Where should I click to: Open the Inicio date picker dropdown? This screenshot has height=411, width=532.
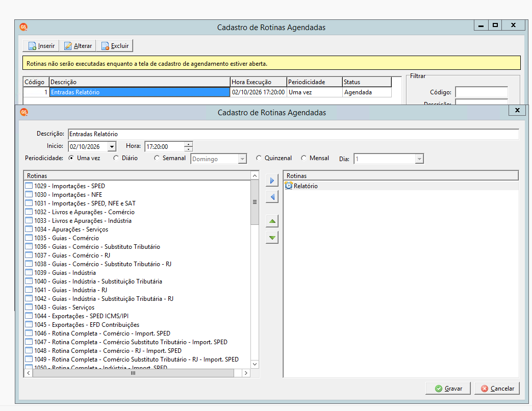(112, 146)
